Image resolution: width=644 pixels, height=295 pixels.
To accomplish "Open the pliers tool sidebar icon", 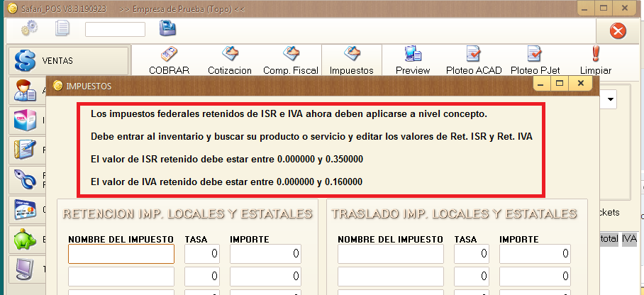I will tap(26, 179).
